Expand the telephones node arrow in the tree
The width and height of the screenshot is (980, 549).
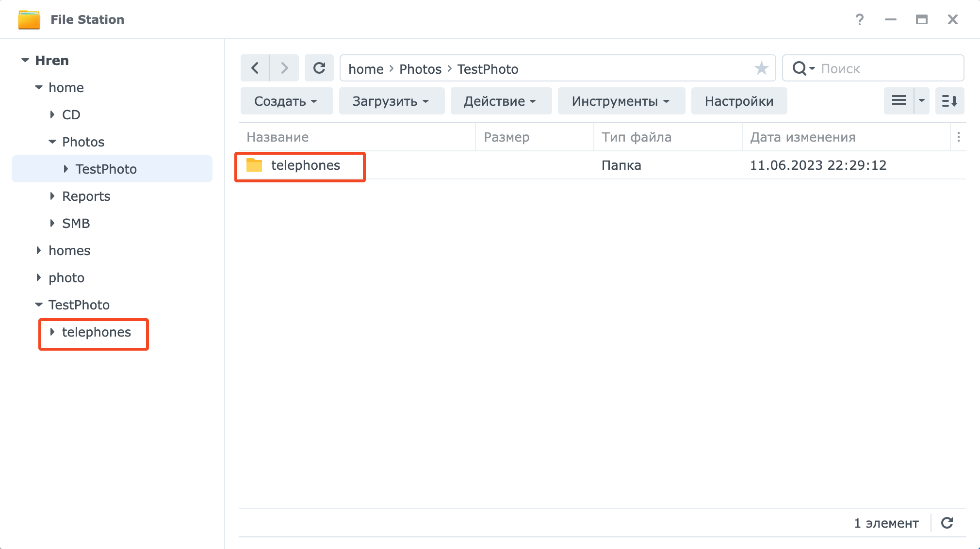[x=52, y=332]
